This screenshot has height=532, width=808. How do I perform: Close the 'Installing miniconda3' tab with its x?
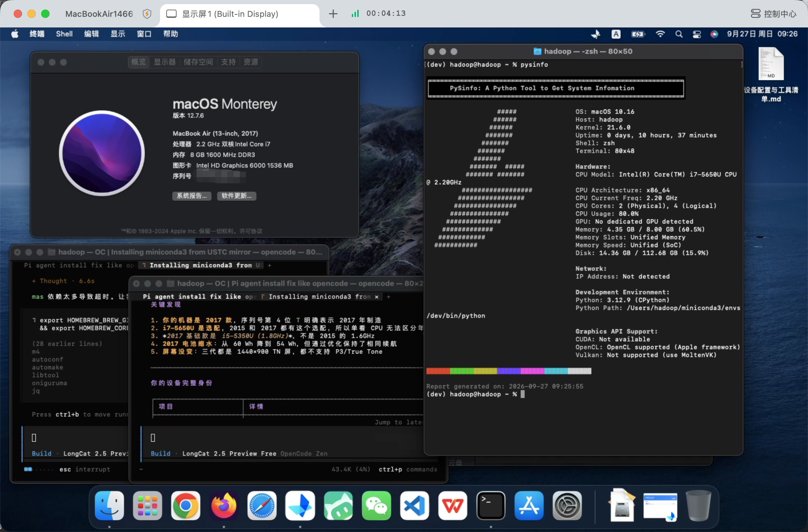377,297
